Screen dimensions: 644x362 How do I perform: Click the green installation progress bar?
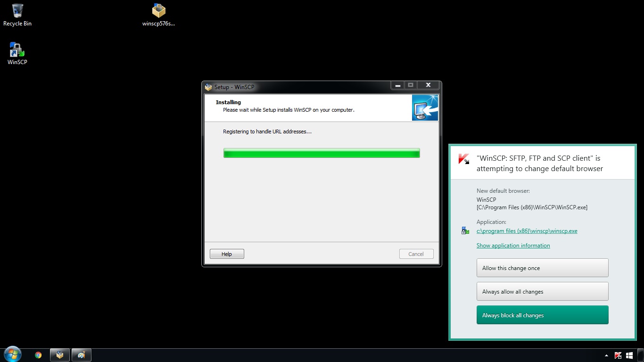[x=322, y=153]
